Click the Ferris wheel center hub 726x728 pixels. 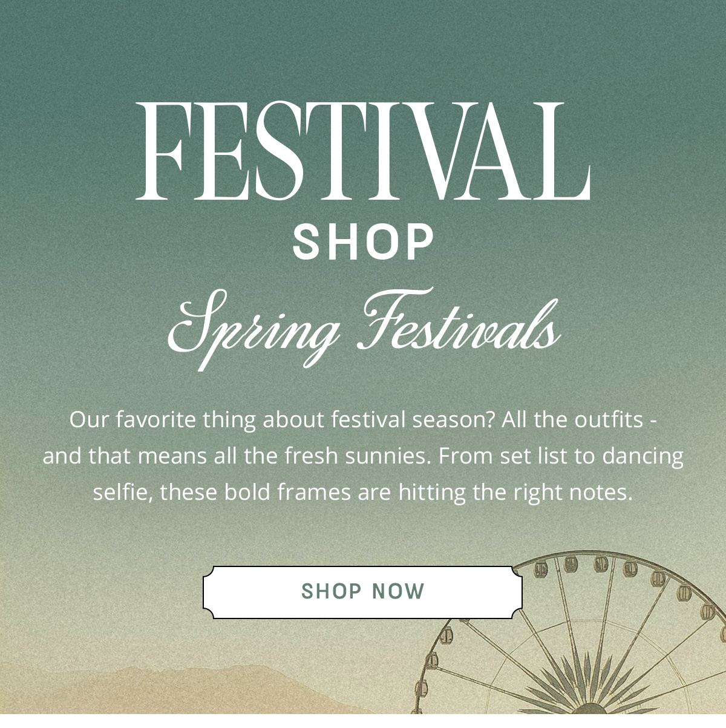coord(590,708)
